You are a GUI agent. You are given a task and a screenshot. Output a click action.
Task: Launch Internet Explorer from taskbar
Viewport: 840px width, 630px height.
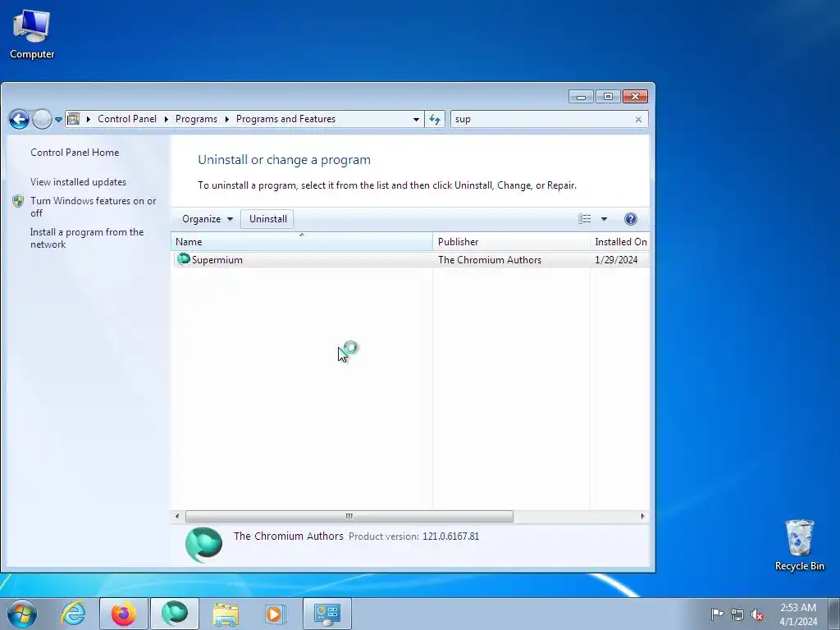pyautogui.click(x=73, y=614)
